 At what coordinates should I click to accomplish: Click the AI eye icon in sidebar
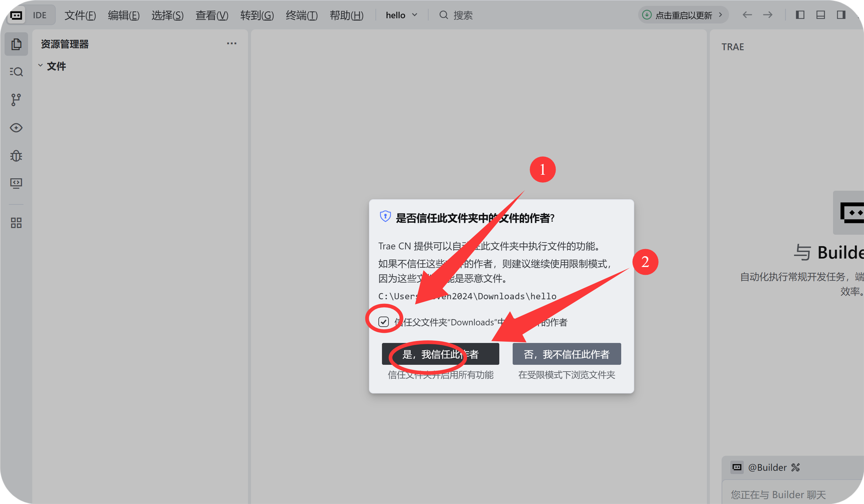point(16,128)
